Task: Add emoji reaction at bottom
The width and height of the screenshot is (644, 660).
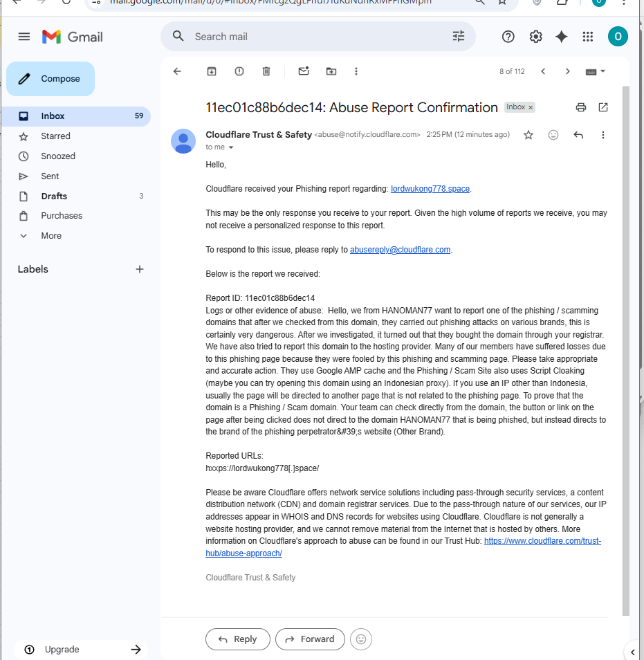Action: tap(360, 639)
